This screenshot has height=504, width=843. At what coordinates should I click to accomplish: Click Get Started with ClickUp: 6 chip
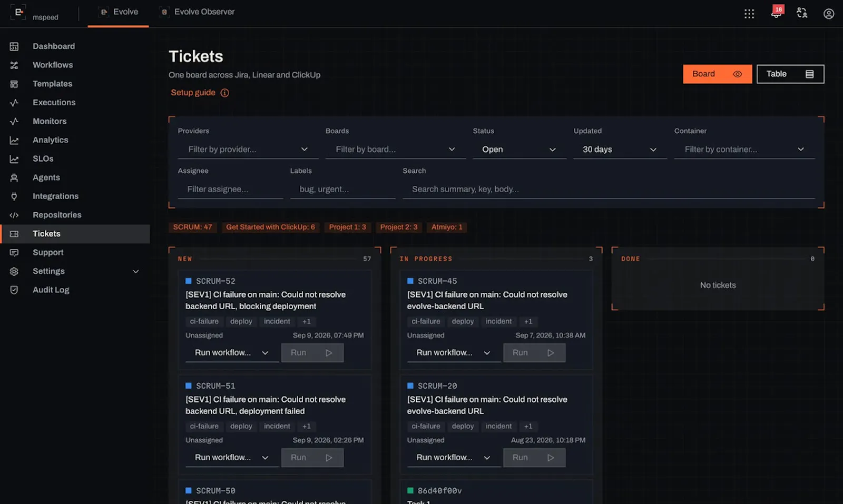click(270, 227)
